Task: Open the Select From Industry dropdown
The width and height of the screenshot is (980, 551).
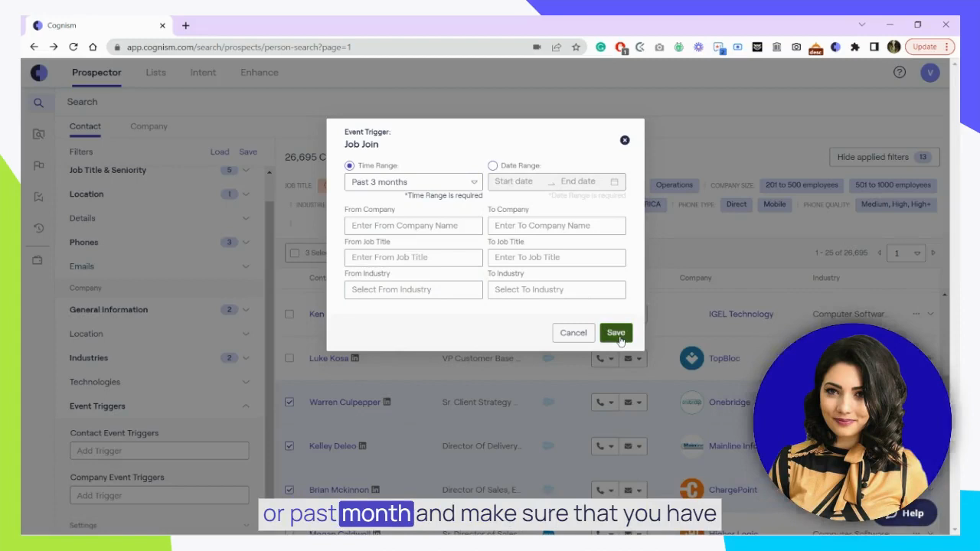Action: click(413, 289)
